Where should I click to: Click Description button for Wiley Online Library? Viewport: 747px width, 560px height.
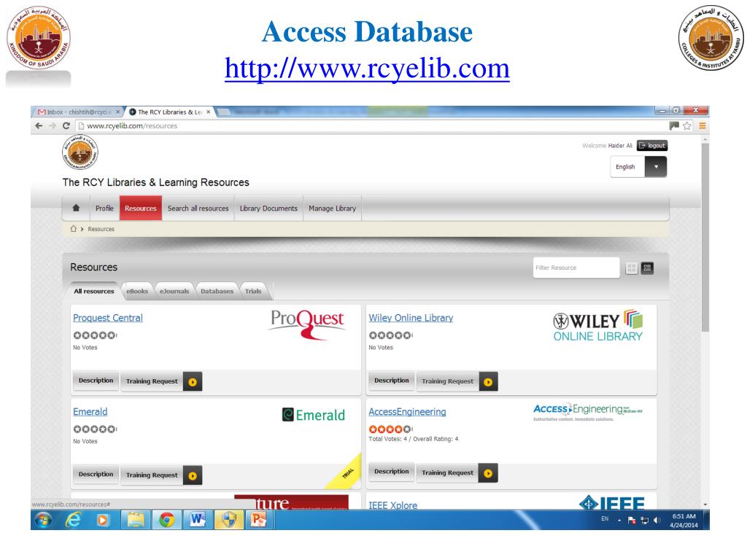[392, 381]
